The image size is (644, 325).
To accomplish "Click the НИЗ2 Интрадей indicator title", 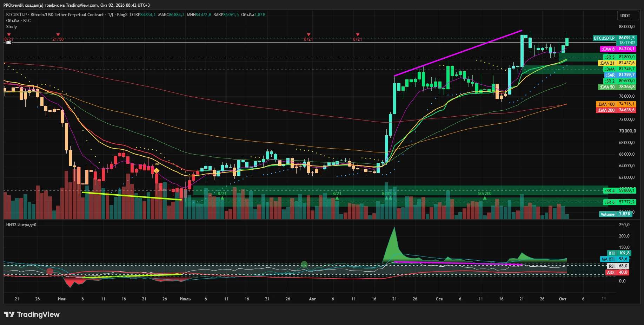I will [x=21, y=225].
